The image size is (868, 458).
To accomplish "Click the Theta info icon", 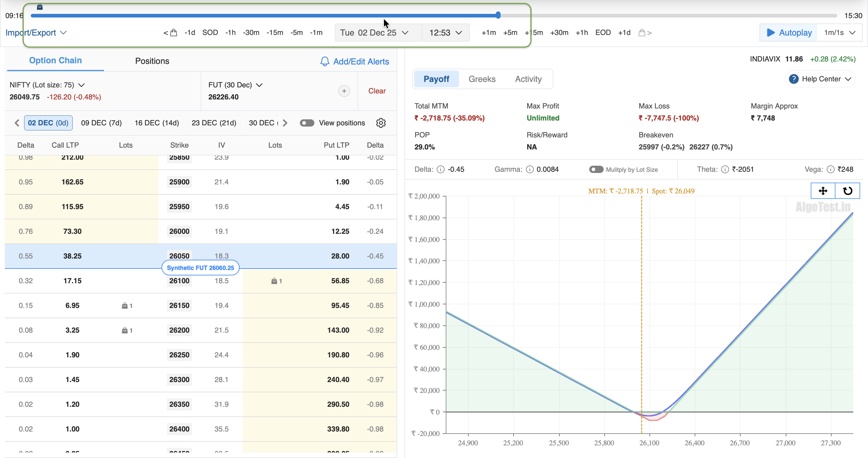I will 725,169.
